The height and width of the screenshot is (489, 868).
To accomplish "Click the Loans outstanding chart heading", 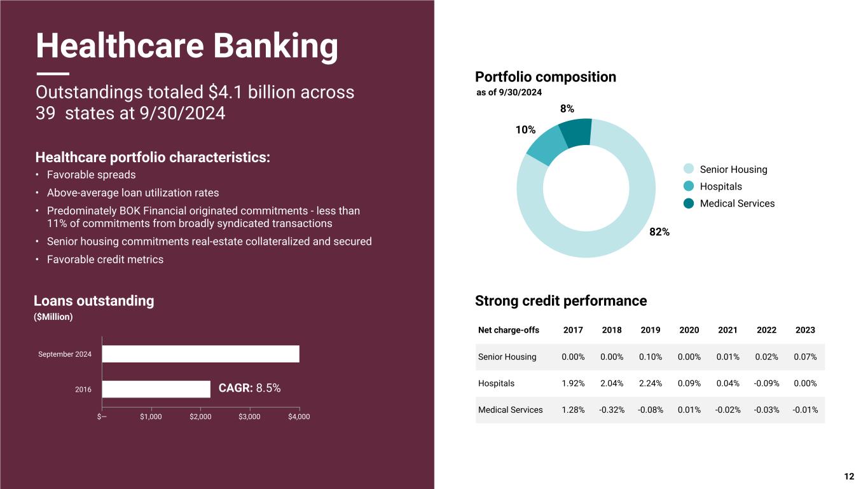I will point(94,301).
